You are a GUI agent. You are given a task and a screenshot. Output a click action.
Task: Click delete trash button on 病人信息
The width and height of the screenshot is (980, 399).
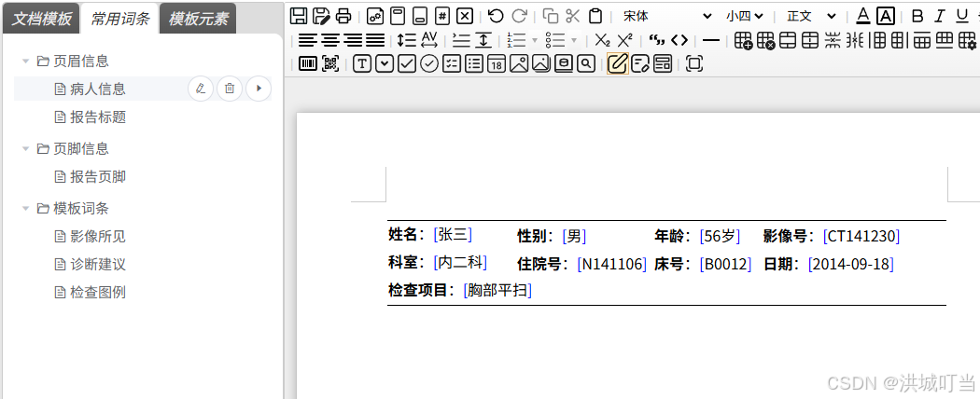(x=230, y=89)
